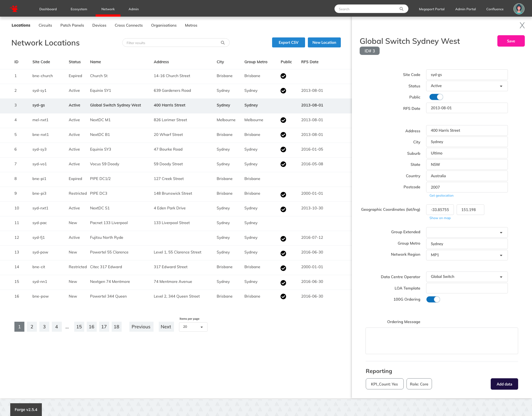This screenshot has width=532, height=416.
Task: Open the Items per page dropdown
Action: (193, 327)
